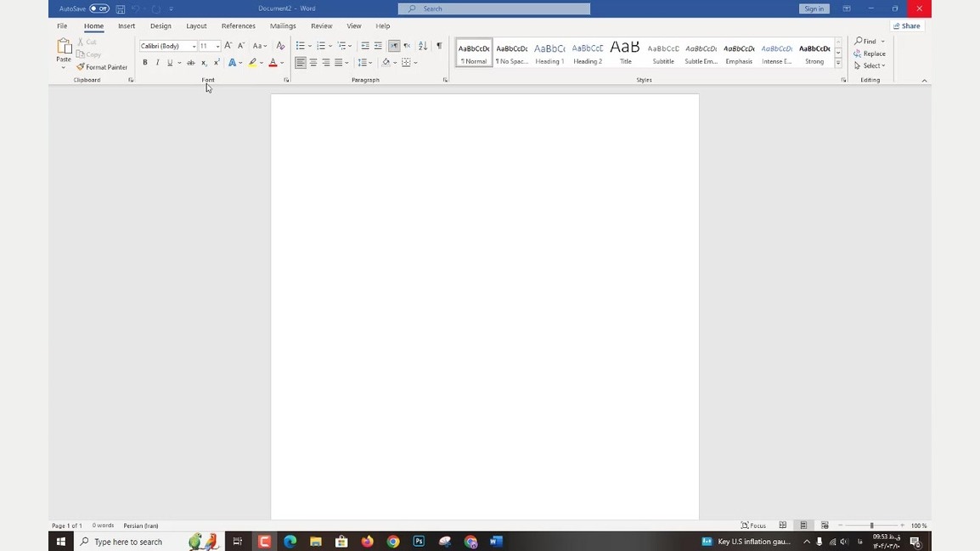Open the Select dropdown in Editing
This screenshot has height=551, width=980.
(870, 65)
